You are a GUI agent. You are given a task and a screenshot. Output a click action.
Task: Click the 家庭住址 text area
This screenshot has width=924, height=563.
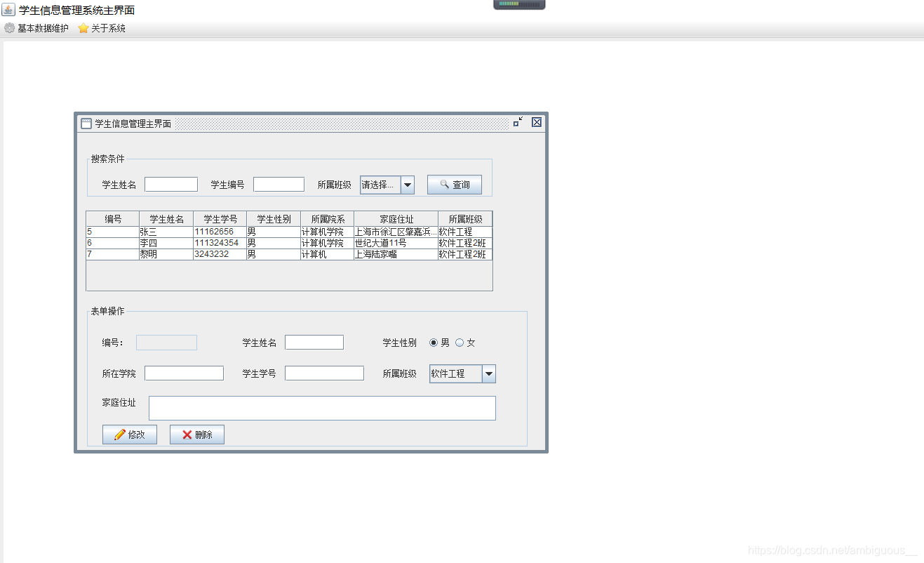[x=322, y=408]
